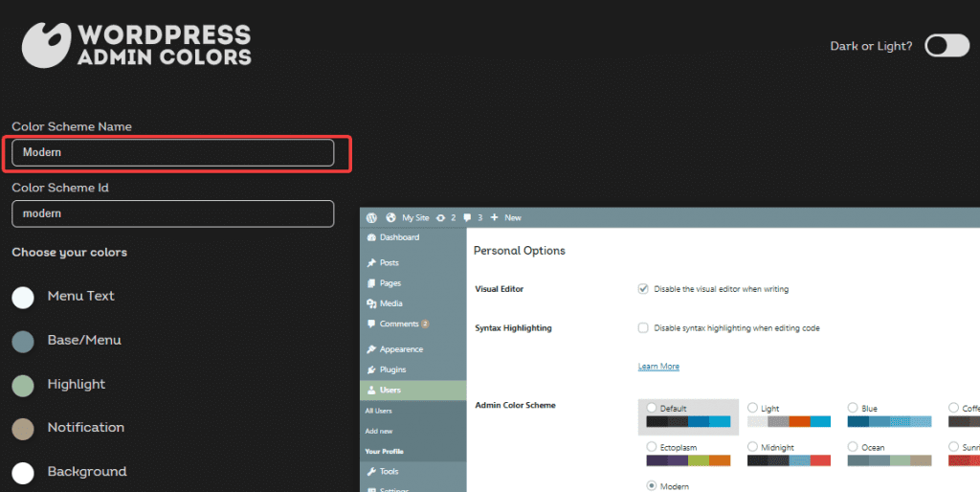Screen dimensions: 980x492
Task: Select the Modern color scheme radio
Action: click(652, 485)
